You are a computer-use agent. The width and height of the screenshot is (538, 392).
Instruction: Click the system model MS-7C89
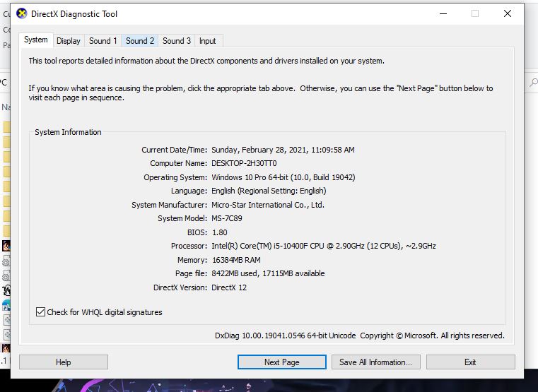point(227,218)
